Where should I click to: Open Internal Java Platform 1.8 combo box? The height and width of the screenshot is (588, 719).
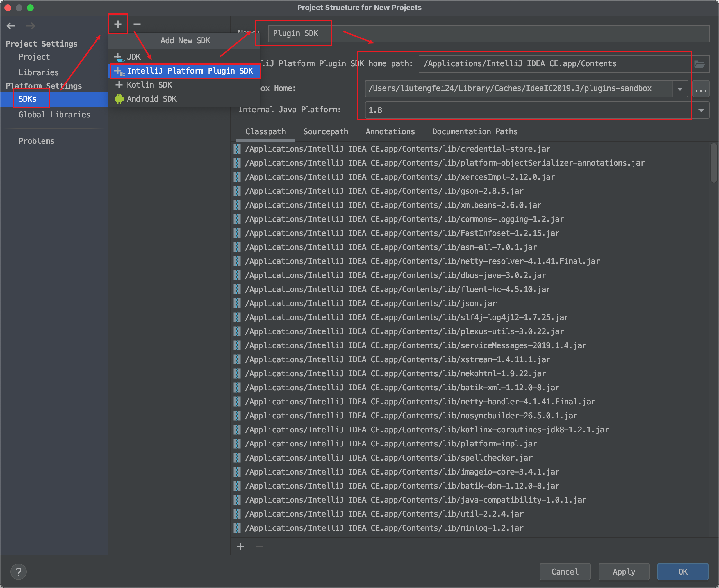coord(537,110)
